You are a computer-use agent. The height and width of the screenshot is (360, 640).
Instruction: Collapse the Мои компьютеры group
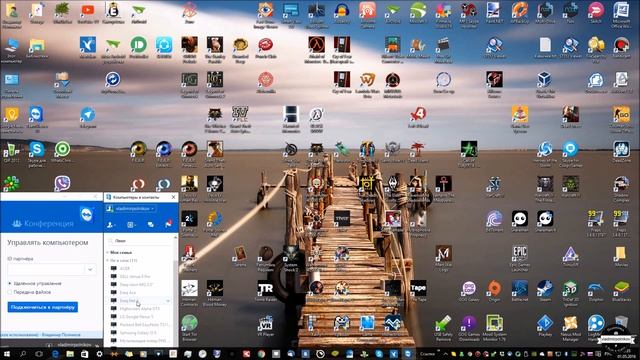pyautogui.click(x=108, y=253)
